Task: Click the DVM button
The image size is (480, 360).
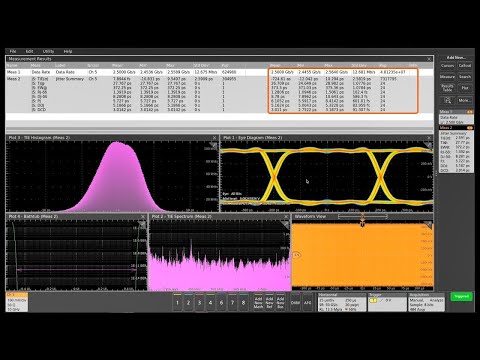Action: tap(295, 302)
